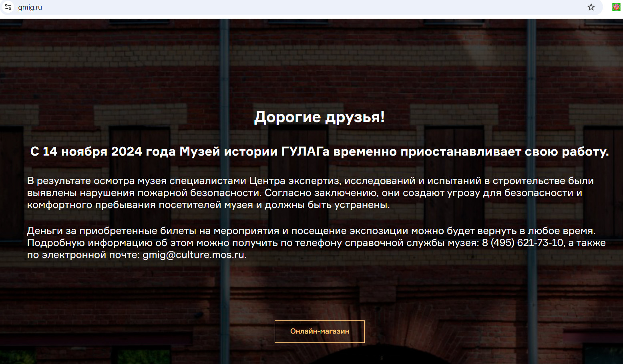Open the green extension icon in toolbar
This screenshot has width=623, height=364.
[616, 7]
